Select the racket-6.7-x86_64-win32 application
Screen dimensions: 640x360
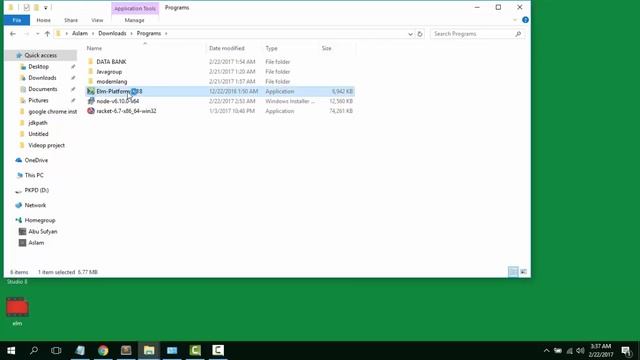pos(126,111)
